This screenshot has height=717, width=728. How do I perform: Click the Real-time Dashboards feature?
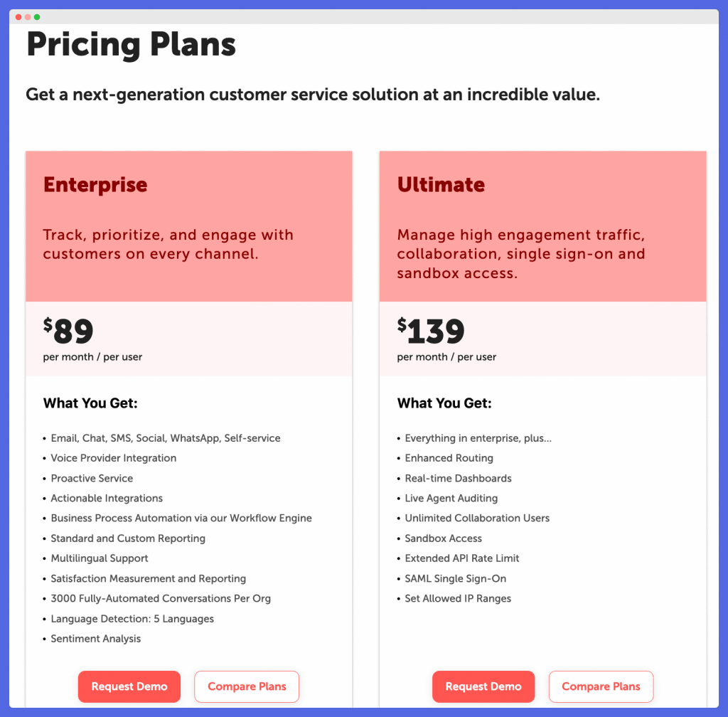pyautogui.click(x=459, y=478)
